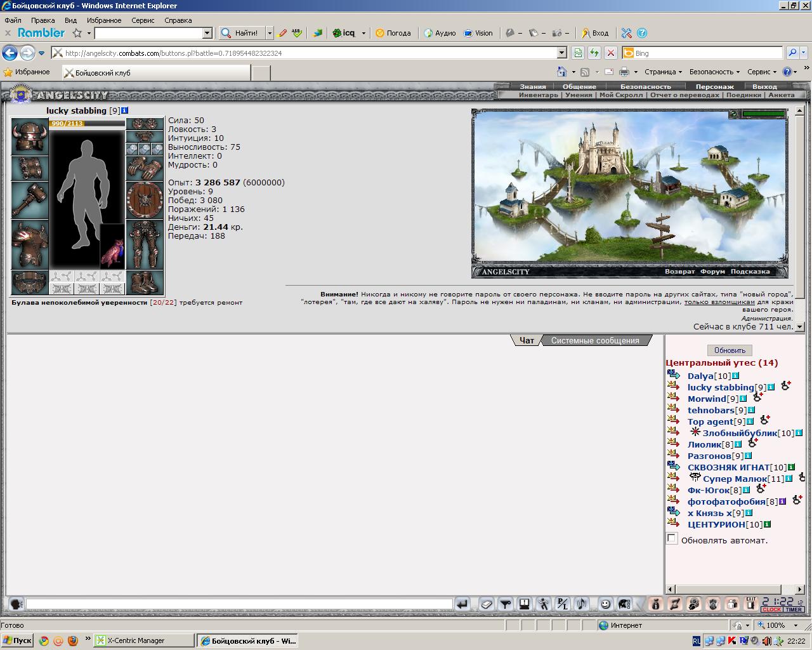The width and height of the screenshot is (812, 650).
Task: Click the smiley emoticon icon in chat bar
Action: click(x=605, y=604)
